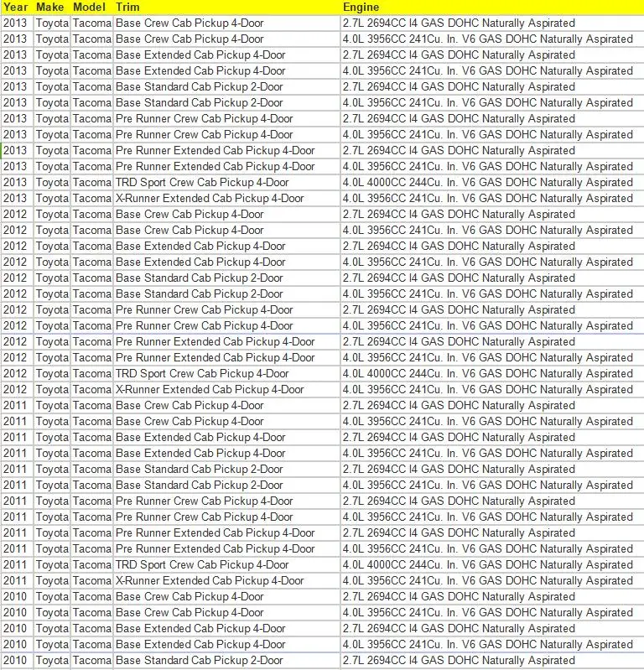Click 4.0L engine cell of 2012 Base Crew Cab row
644x670 pixels.
492,231
